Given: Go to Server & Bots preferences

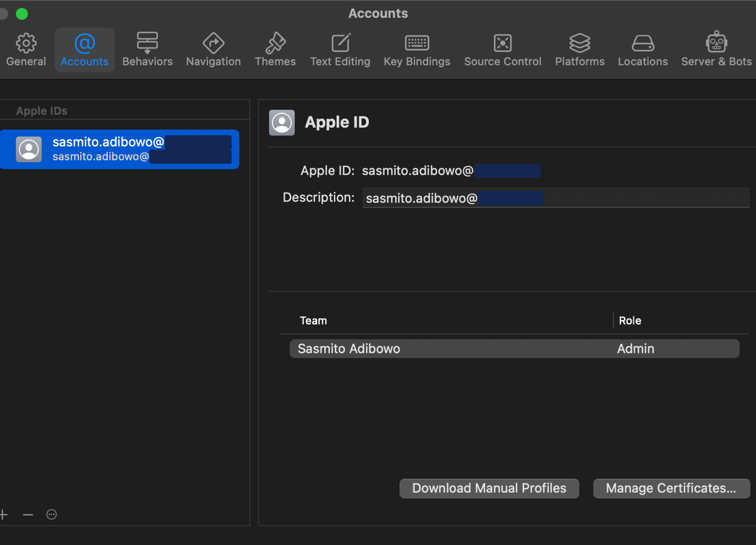Looking at the screenshot, I should (716, 50).
